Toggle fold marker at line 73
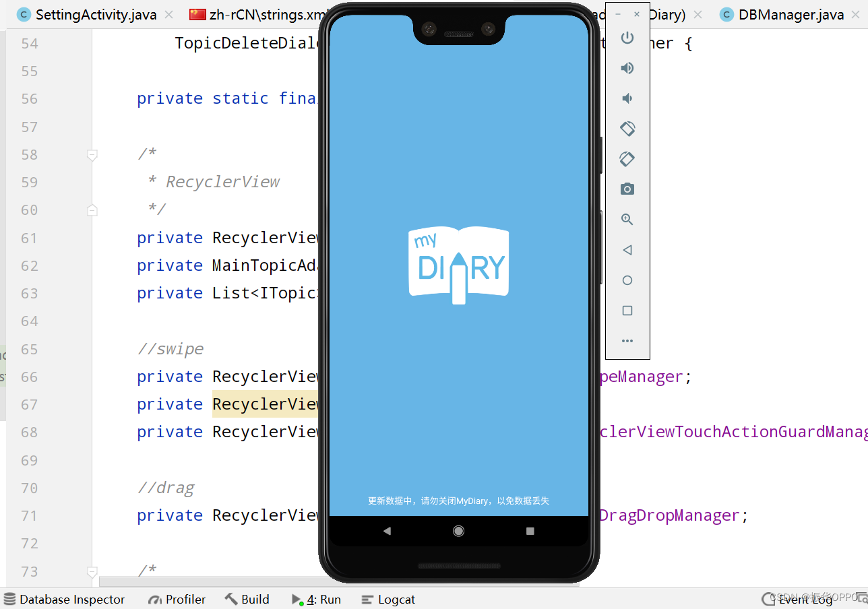Screen dimensions: 868x609 (x=92, y=571)
